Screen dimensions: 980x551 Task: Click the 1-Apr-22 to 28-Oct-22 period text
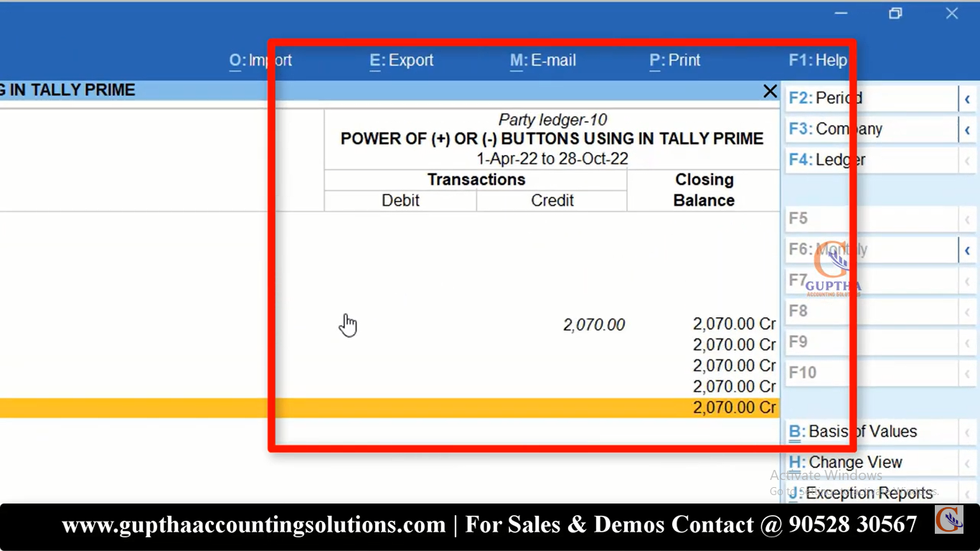tap(552, 159)
